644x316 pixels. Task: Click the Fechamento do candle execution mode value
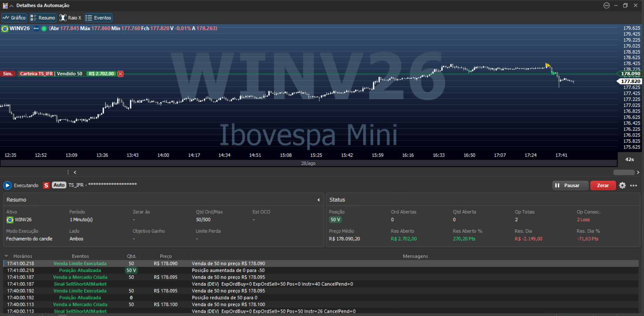click(x=29, y=239)
